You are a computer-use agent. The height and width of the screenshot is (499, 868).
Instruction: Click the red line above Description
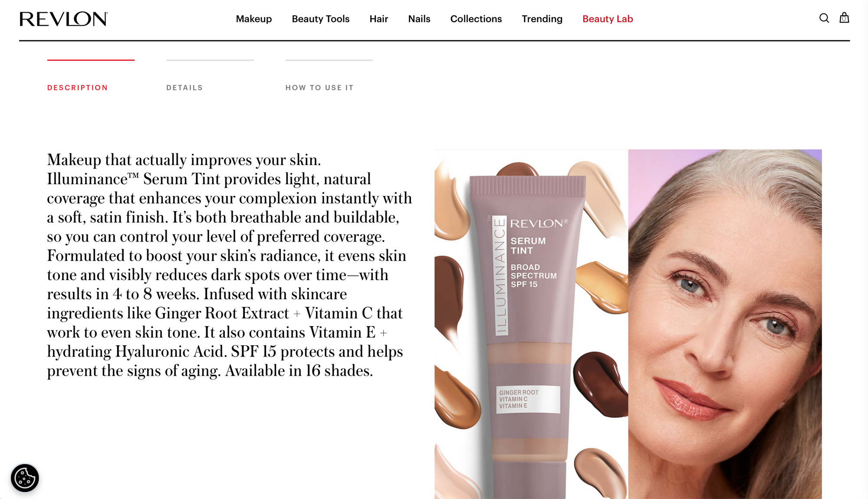pos(91,60)
